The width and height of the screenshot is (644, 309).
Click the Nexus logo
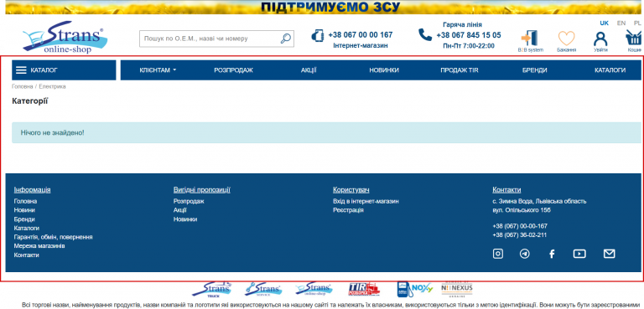point(457,289)
